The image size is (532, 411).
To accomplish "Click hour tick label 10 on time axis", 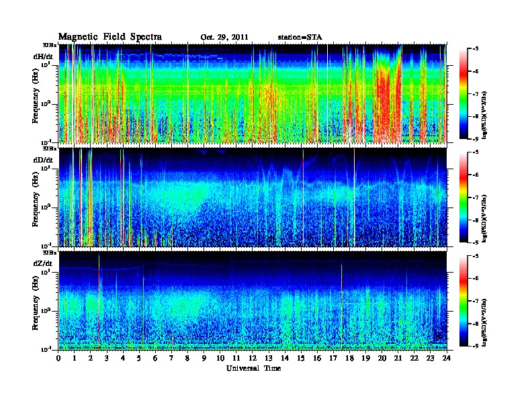I will pyautogui.click(x=220, y=358).
